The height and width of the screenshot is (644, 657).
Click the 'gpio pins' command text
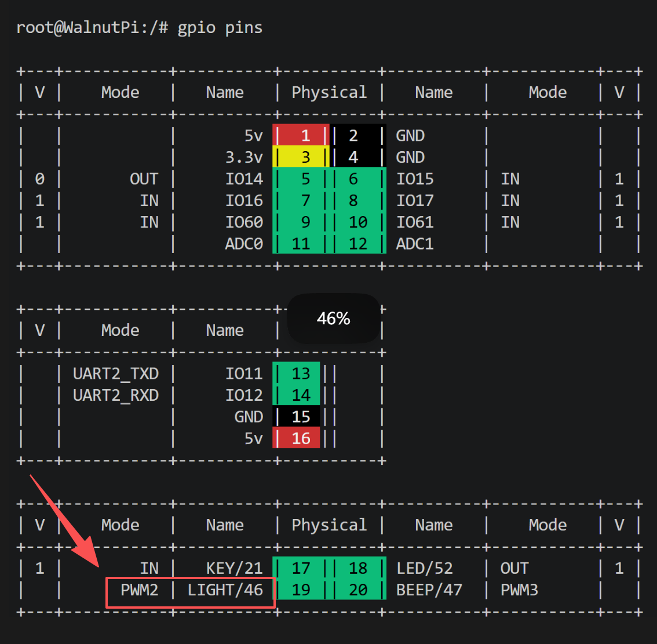pyautogui.click(x=220, y=28)
